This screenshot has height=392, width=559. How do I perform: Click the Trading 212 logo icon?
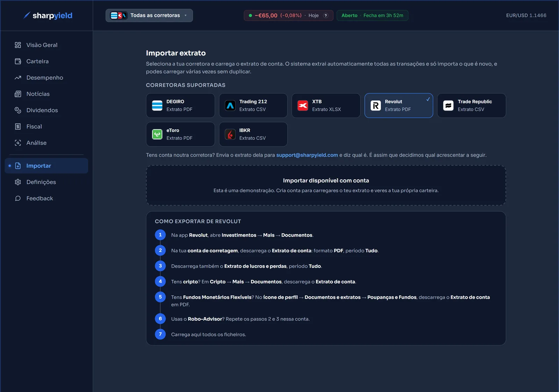tap(230, 106)
